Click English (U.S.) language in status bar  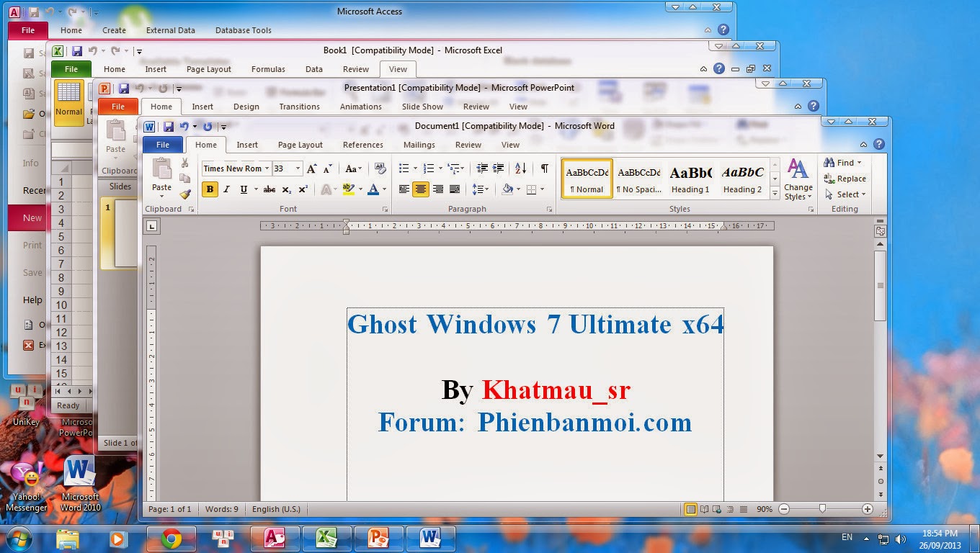276,509
